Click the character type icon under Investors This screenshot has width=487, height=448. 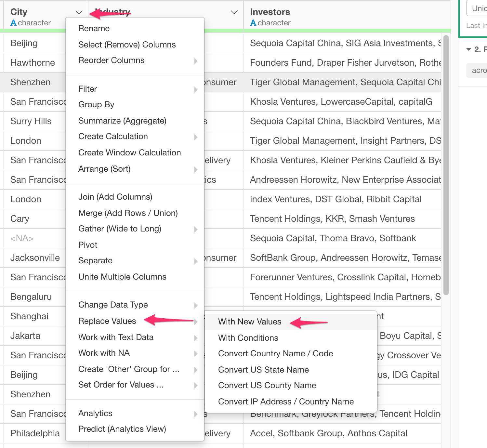pos(253,23)
